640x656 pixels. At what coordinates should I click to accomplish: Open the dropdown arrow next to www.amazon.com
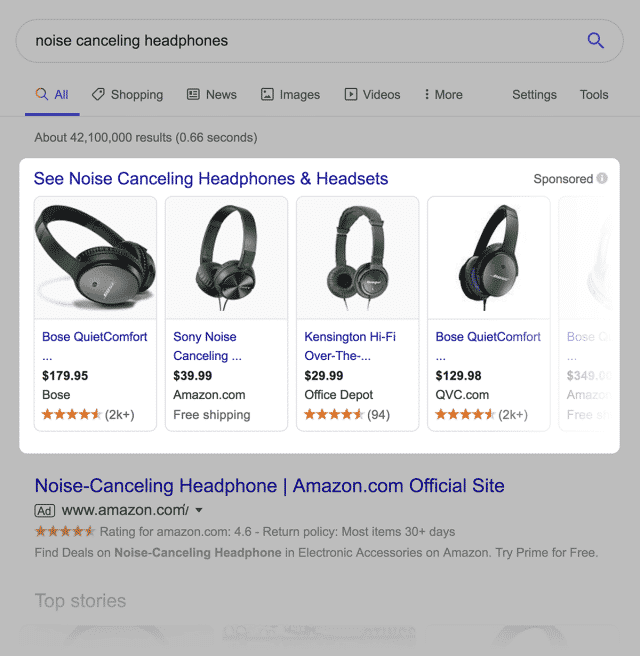pos(199,510)
